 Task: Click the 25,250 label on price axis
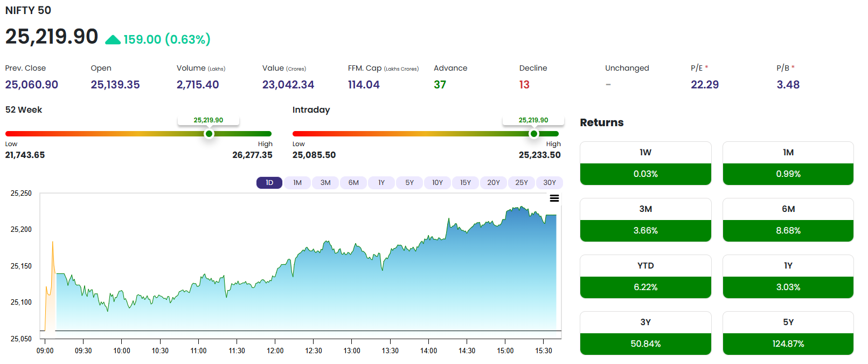[x=21, y=193]
